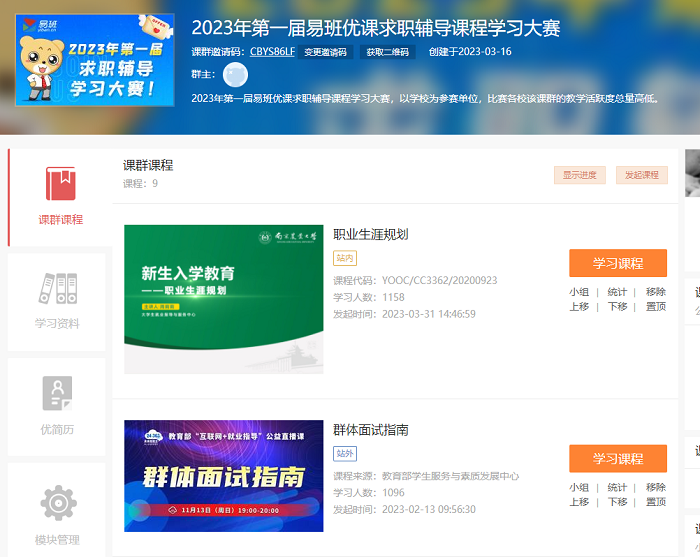Click the 课程: 9 count text
This screenshot has width=700, height=557.
click(x=140, y=183)
